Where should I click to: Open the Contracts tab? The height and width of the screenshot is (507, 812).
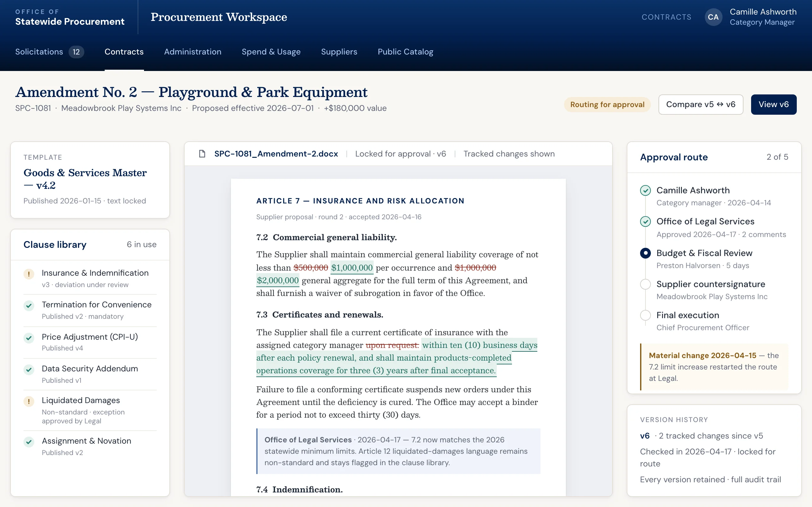(124, 52)
